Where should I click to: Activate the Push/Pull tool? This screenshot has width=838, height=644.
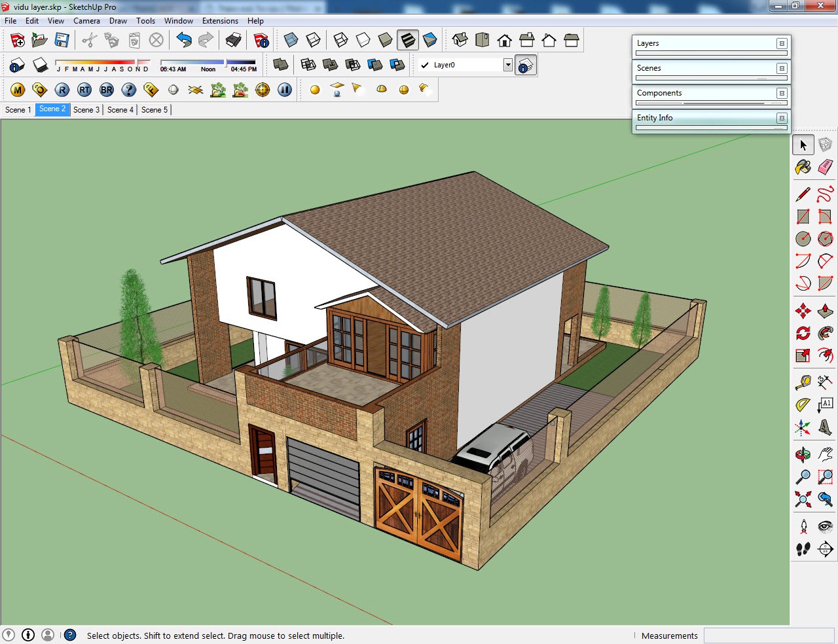826,311
